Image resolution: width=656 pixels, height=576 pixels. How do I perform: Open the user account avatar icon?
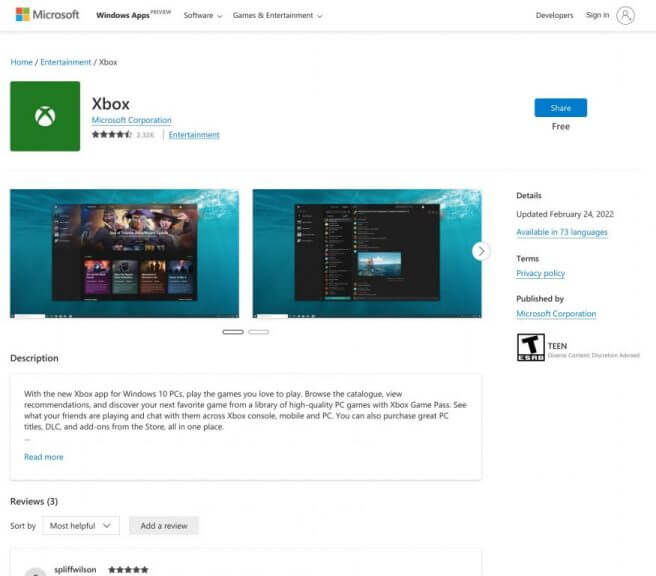coord(625,15)
